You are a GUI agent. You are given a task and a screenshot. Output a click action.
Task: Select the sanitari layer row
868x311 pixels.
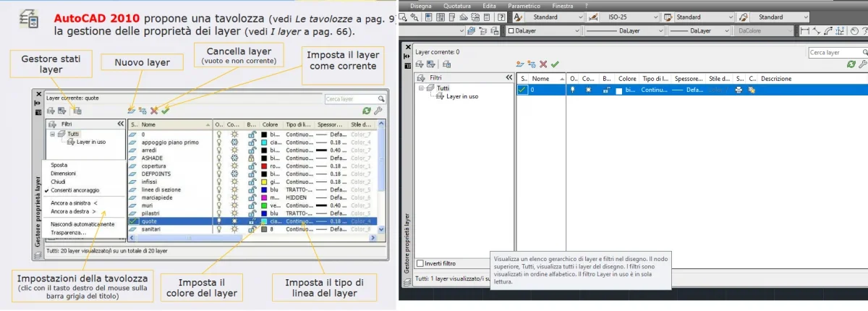pos(252,229)
